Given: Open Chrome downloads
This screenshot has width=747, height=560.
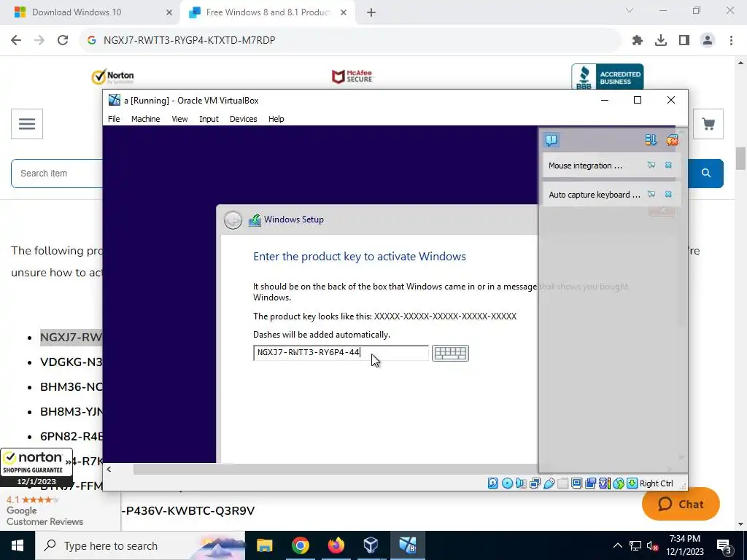Looking at the screenshot, I should [661, 41].
